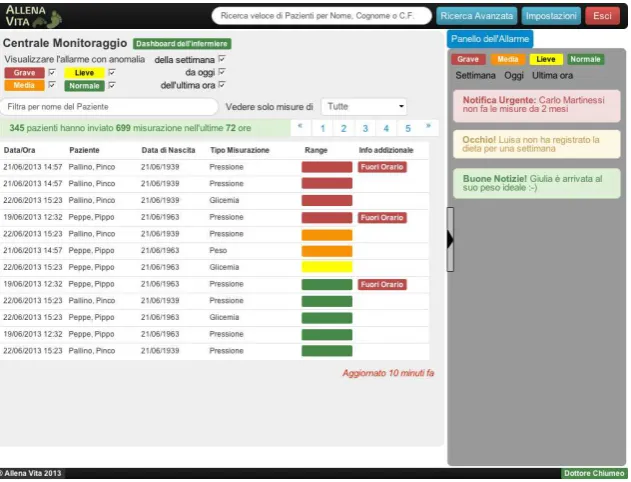Viewport: 631px width, 482px height.
Task: Open Impostazioni settings
Action: click(551, 16)
